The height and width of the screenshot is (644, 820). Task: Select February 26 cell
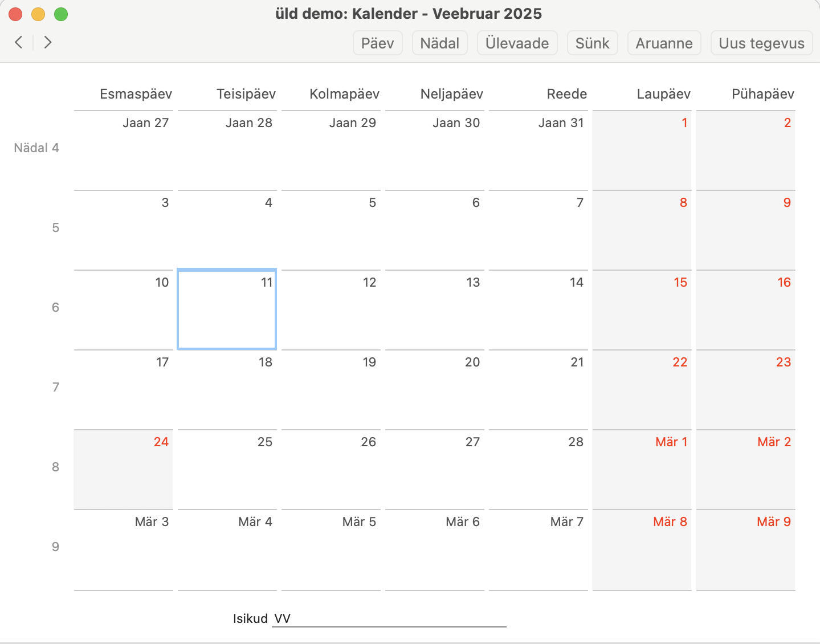(x=331, y=470)
